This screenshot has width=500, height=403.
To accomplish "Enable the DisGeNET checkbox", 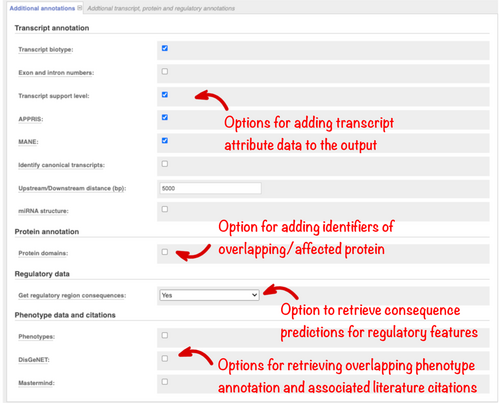I will 165,358.
